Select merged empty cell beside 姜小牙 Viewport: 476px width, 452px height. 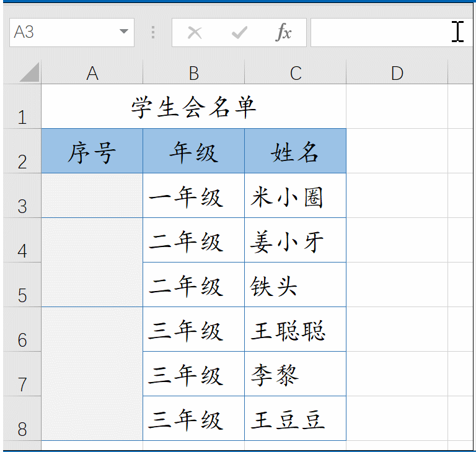coord(92,262)
